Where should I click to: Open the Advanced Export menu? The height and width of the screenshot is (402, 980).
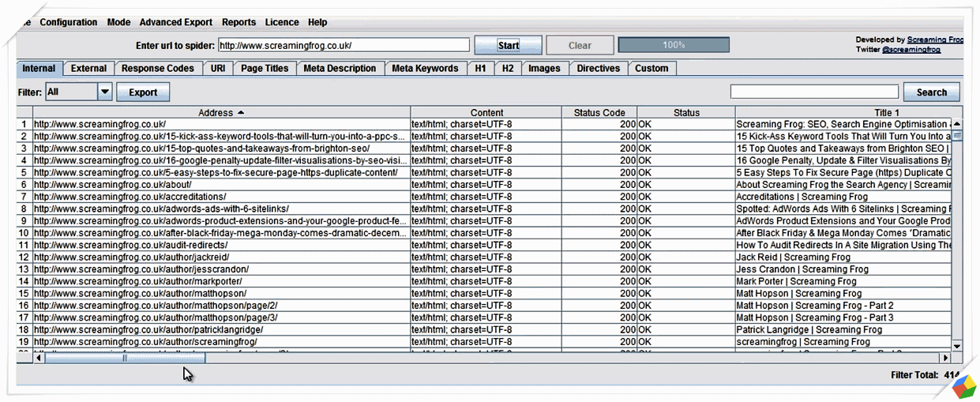pyautogui.click(x=176, y=22)
